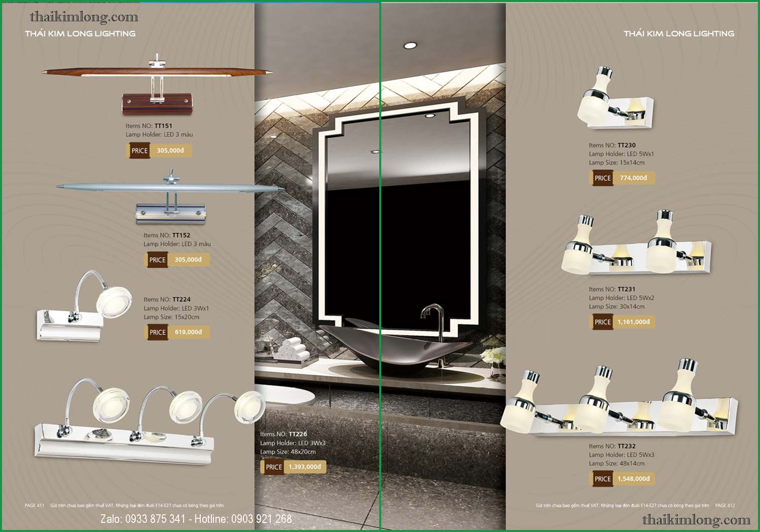Select the TT226 triple gooseneck lamp image
Screen dimensions: 760x532
(x=147, y=422)
